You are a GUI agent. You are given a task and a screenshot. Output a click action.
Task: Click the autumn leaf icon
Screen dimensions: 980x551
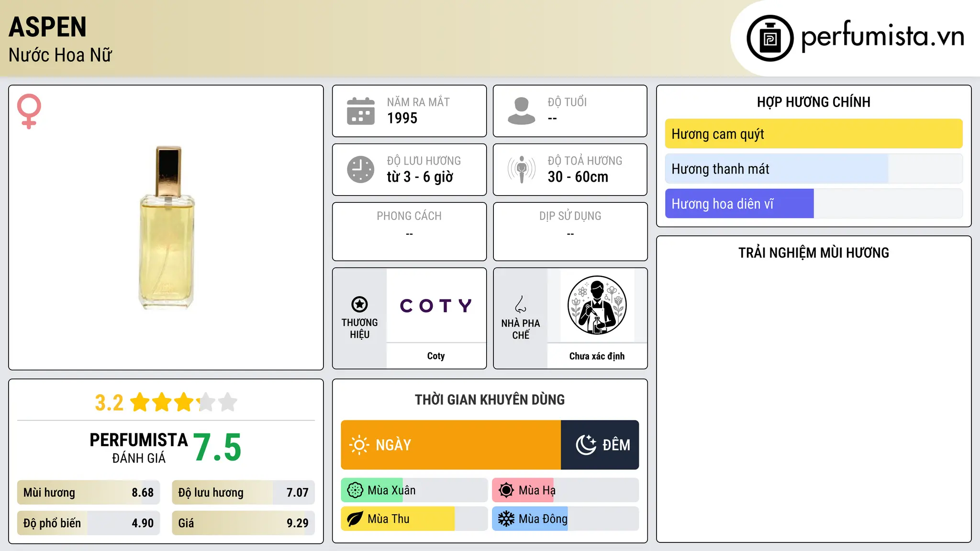pyautogui.click(x=355, y=519)
